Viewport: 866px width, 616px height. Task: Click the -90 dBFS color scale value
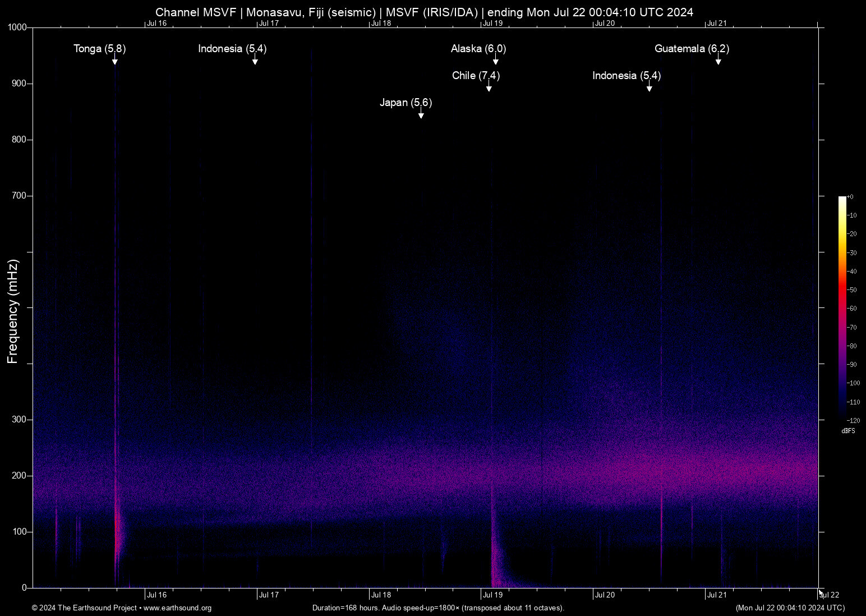point(852,365)
